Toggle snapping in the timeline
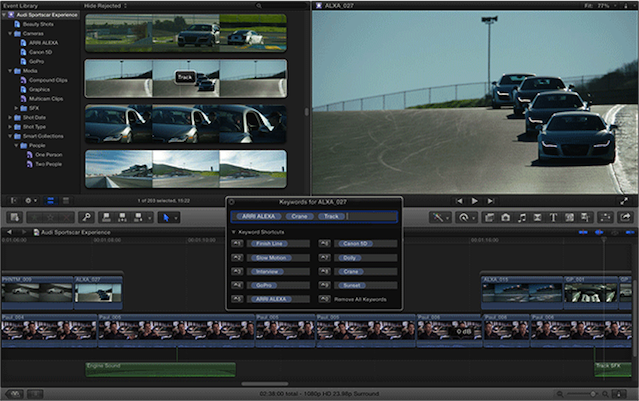639x401 pixels. (630, 232)
